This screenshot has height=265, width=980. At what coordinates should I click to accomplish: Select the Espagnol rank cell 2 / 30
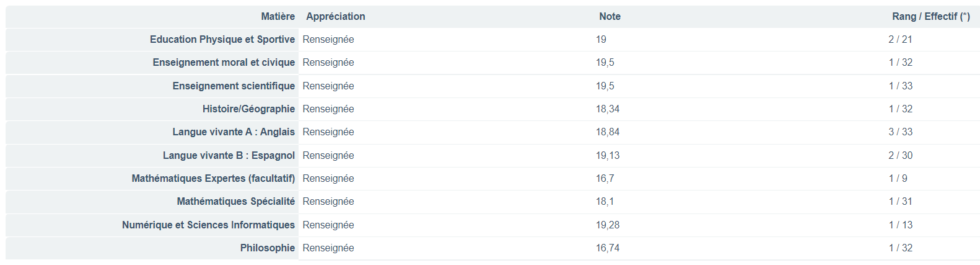pos(900,156)
